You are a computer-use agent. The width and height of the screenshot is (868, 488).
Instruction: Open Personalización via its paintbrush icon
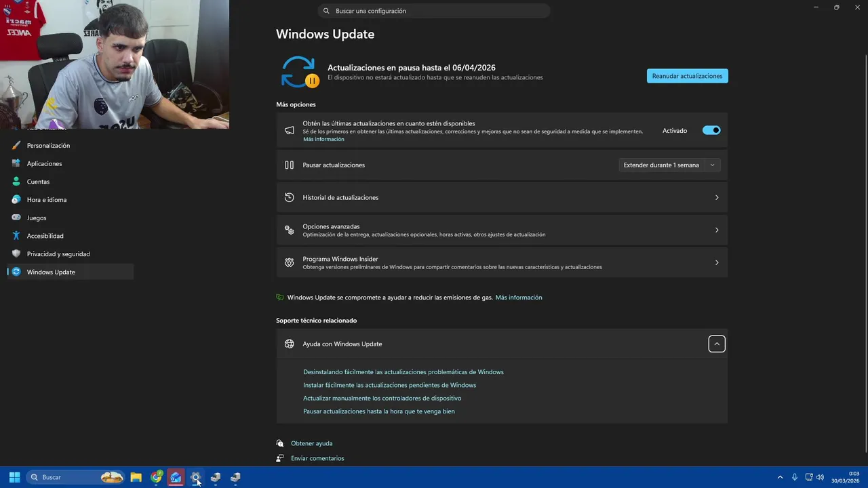pyautogui.click(x=16, y=145)
